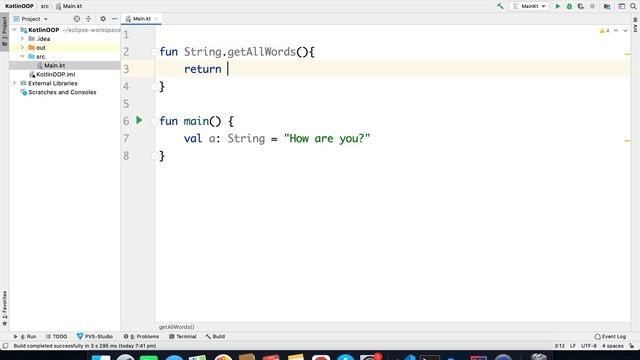Collapse the KotlinOOP project root
This screenshot has width=640, height=360.
click(x=15, y=30)
